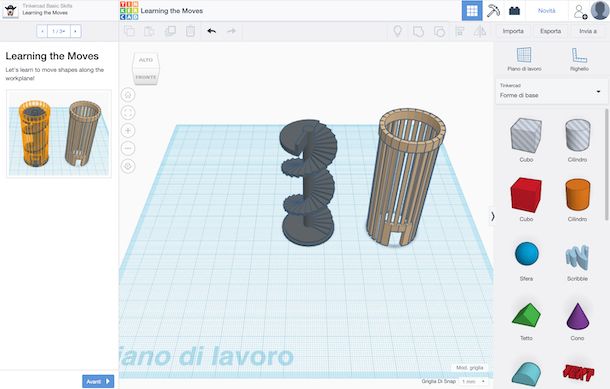This screenshot has width=610, height=389.
Task: Select the wooden slatted tower model
Action: click(x=405, y=177)
